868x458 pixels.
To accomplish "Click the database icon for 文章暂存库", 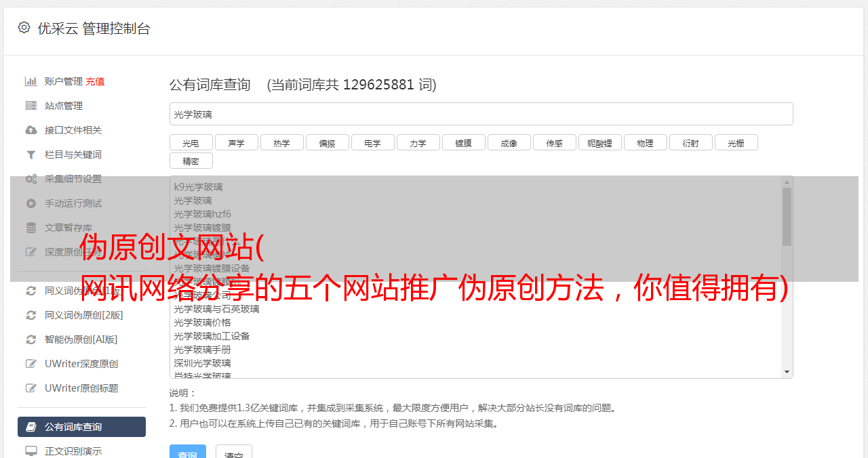I will pyautogui.click(x=31, y=228).
